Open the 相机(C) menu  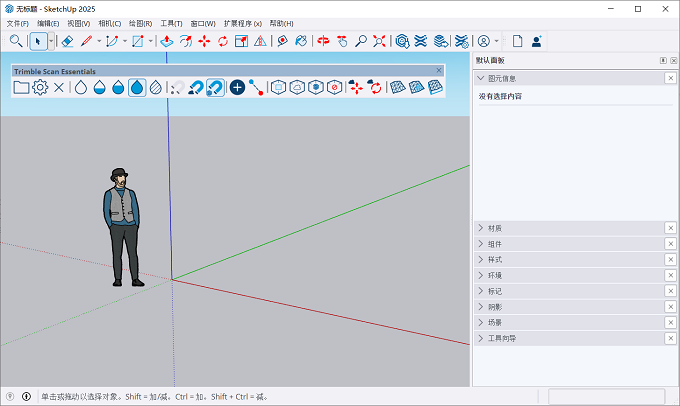[110, 23]
